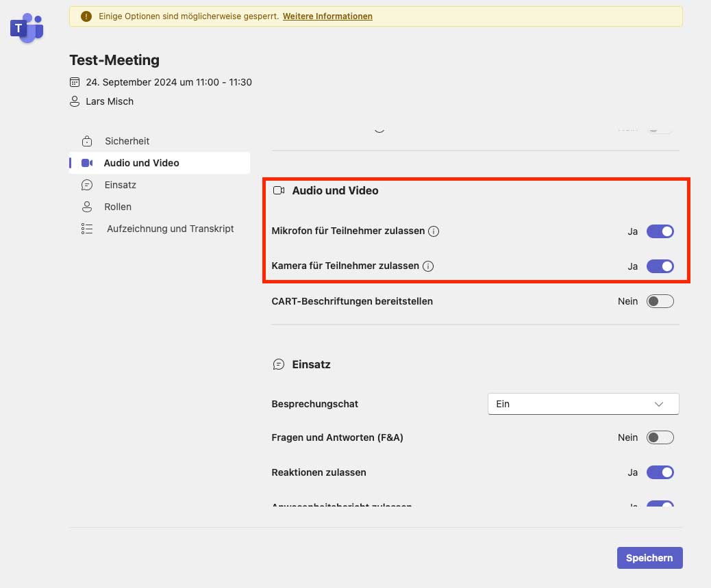
Task: Click the person icon beside Lars Misch
Action: pyautogui.click(x=75, y=101)
